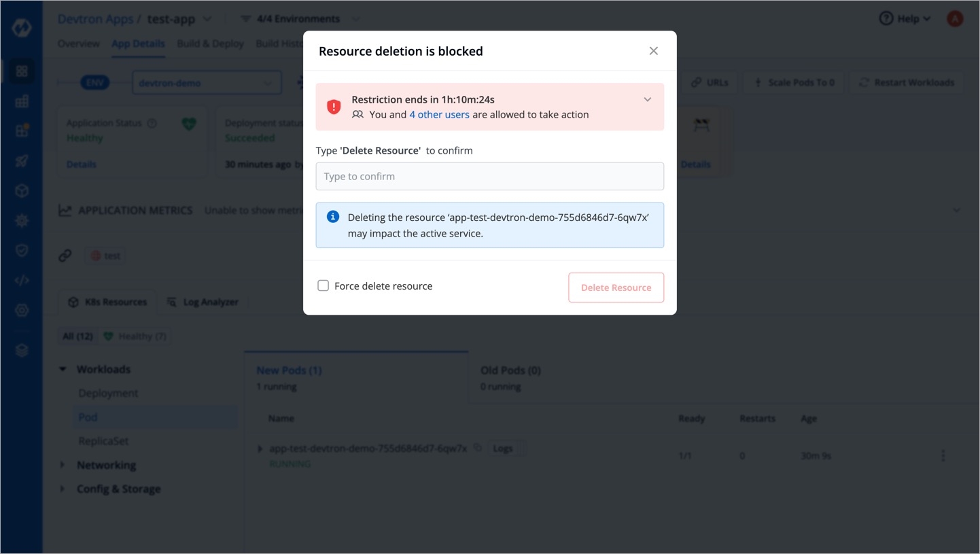Open Application Status Details link
The image size is (980, 554).
pyautogui.click(x=81, y=164)
